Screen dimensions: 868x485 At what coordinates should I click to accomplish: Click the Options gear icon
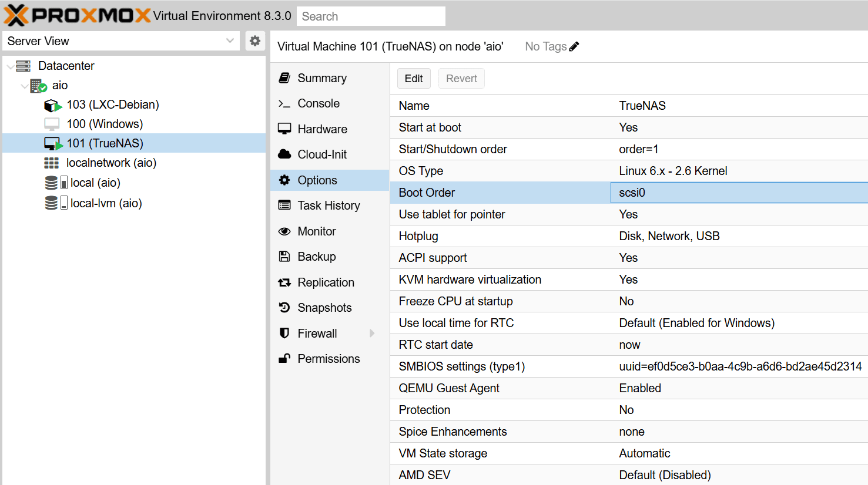point(284,180)
